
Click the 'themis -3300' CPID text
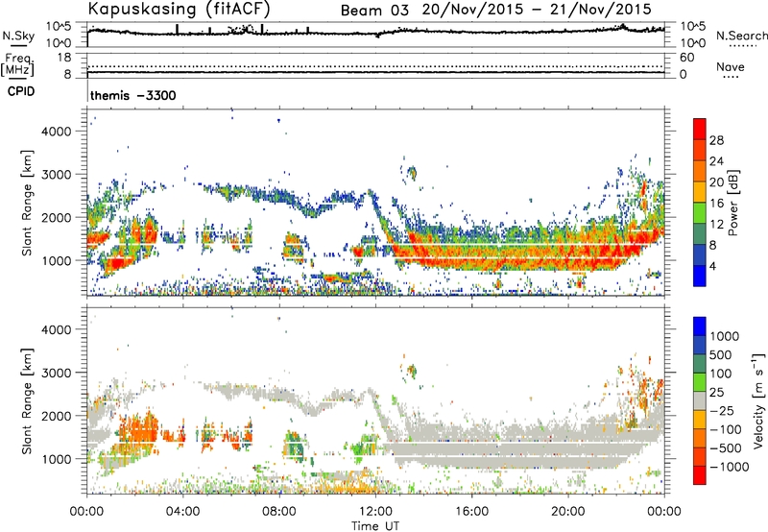tap(132, 95)
